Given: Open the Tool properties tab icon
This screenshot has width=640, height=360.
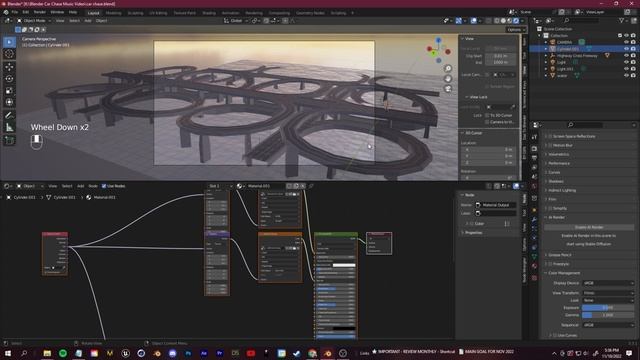Looking at the screenshot, I should [534, 138].
